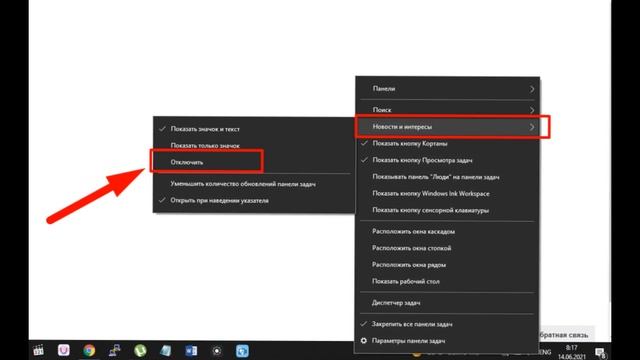Image resolution: width=640 pixels, height=360 pixels.
Task: Toggle 'Открыть при наведении указателя'
Action: point(253,200)
